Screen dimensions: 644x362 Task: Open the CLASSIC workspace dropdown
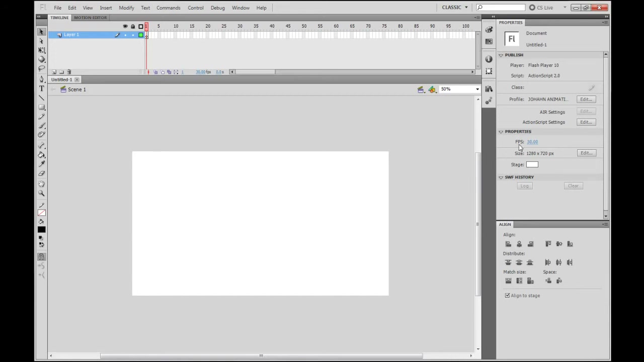(455, 8)
